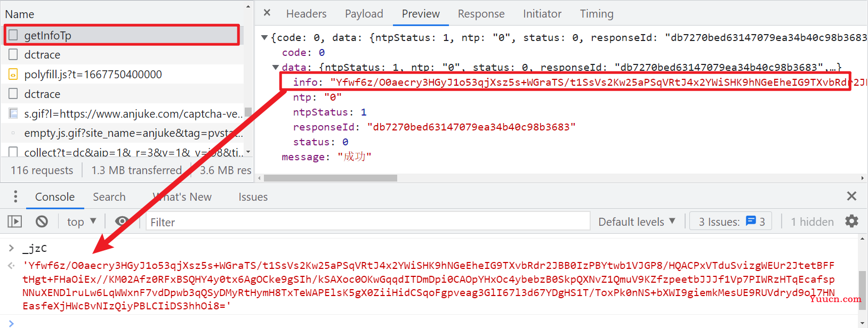Close the request details pane

(x=267, y=13)
